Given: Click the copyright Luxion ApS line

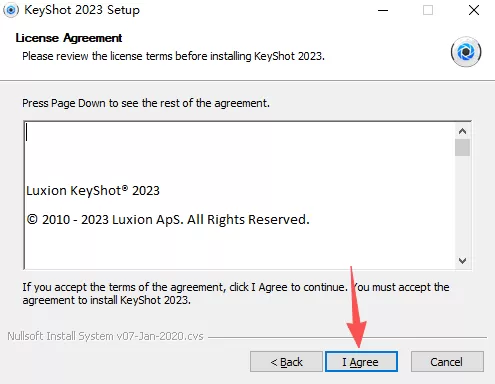Looking at the screenshot, I should 168,220.
